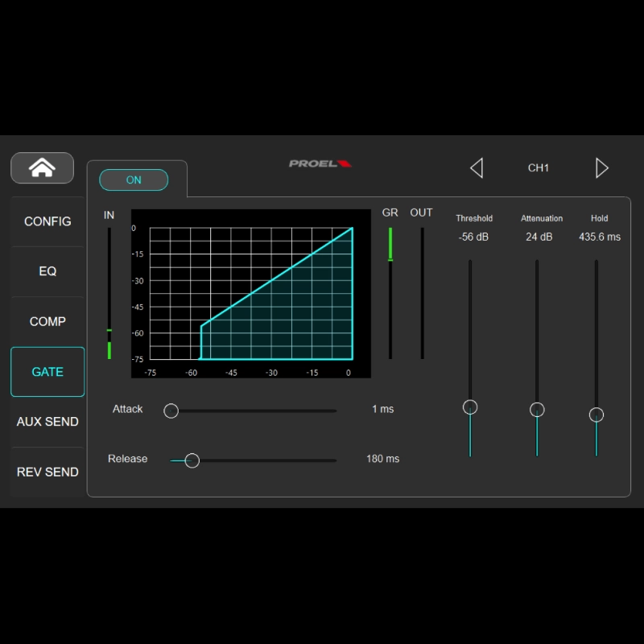Switch to the GATE section
The width and height of the screenshot is (644, 644).
pos(47,371)
